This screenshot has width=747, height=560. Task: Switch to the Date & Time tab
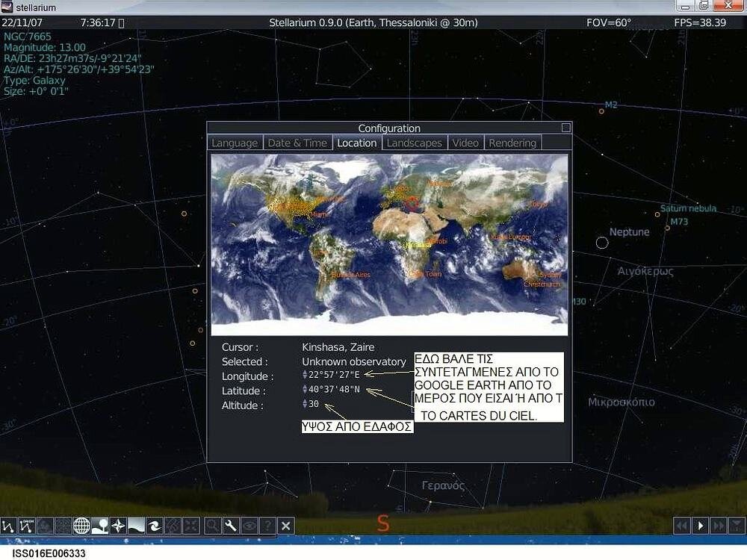pyautogui.click(x=297, y=143)
